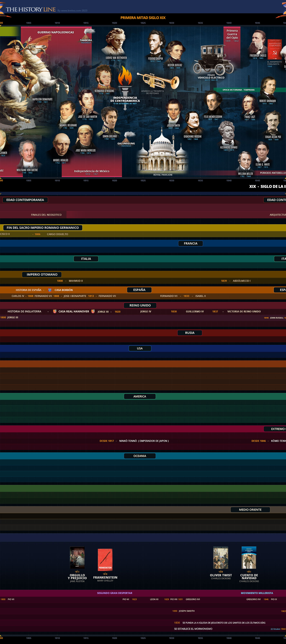Click the 1839 Abdülmecid I entry
Viewport: 286px width, 644px height.
[x=236, y=281]
